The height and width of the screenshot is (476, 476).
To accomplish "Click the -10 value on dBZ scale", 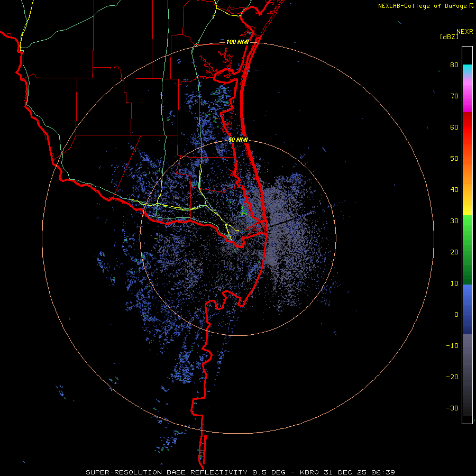I will click(452, 346).
